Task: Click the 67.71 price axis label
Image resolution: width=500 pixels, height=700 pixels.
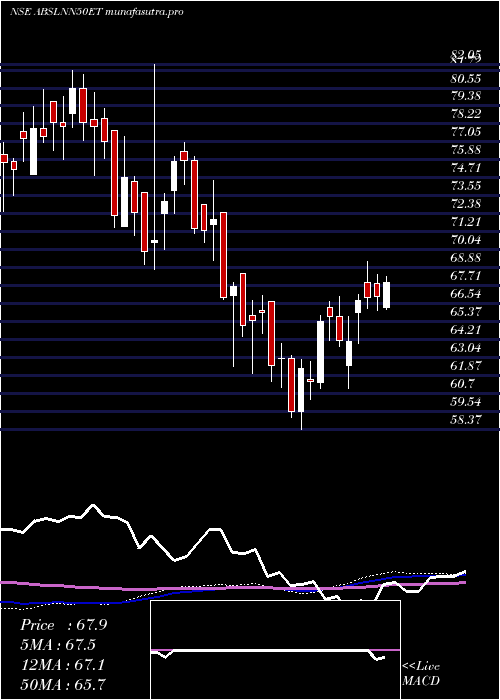Action: tap(466, 276)
